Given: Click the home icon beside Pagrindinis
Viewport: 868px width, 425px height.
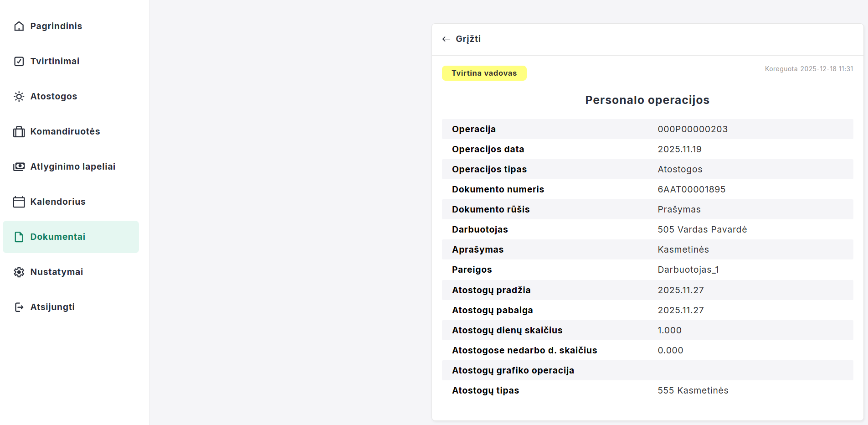Looking at the screenshot, I should tap(19, 26).
